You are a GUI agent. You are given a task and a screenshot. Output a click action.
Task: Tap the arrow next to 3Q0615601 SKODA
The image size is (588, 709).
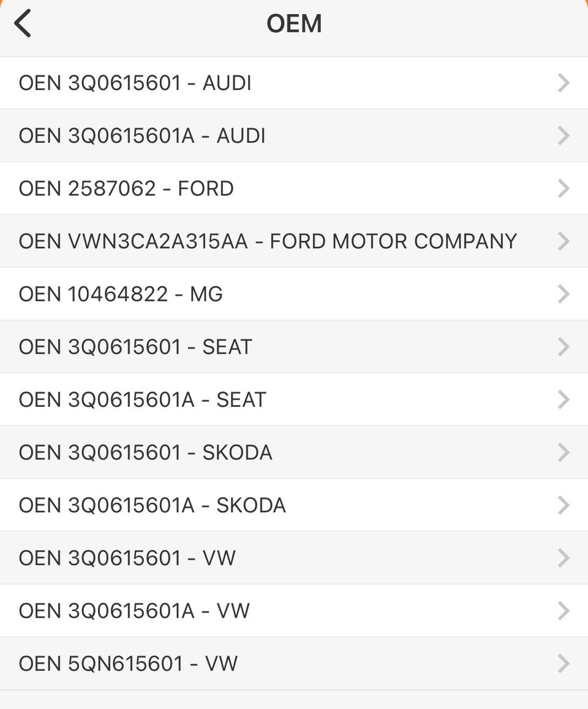coord(564,452)
